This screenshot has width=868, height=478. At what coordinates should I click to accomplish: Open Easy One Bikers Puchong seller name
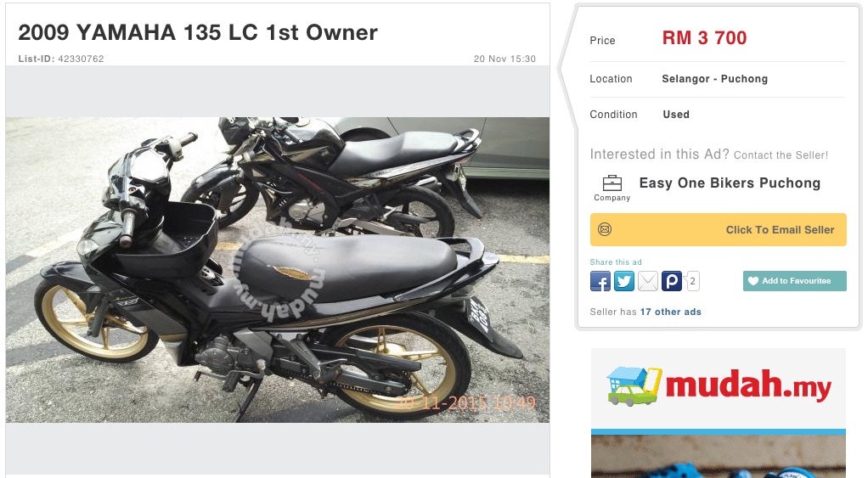(730, 183)
